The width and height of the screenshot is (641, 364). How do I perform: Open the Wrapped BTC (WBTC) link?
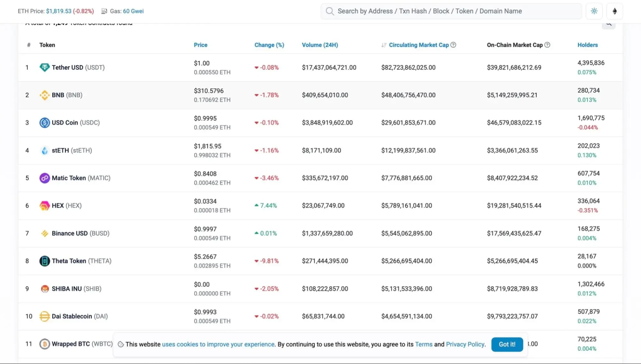tap(82, 344)
